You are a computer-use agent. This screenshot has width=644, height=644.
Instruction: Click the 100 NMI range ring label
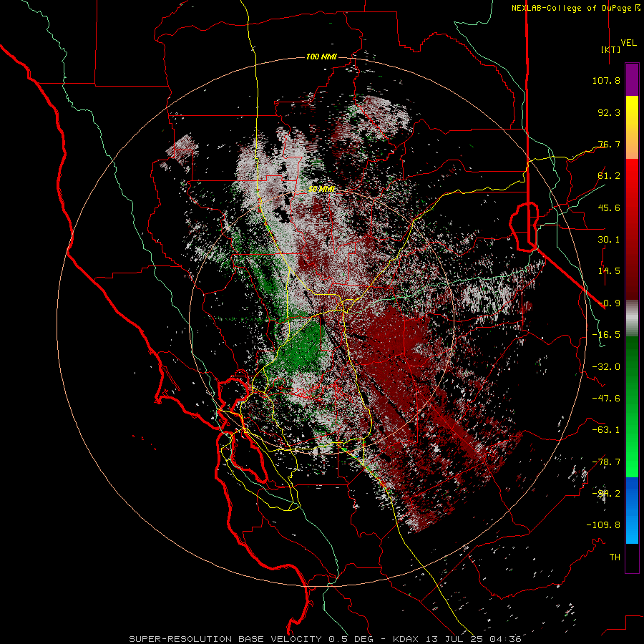(321, 57)
